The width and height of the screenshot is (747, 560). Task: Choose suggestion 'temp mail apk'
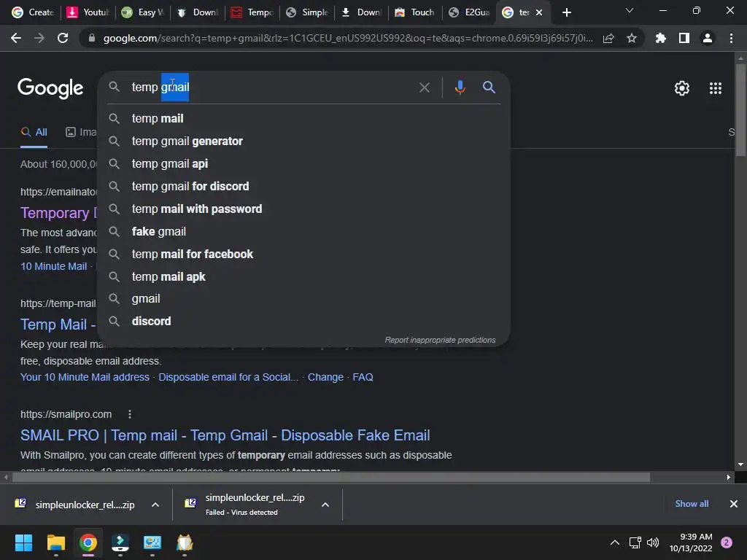pos(303,276)
